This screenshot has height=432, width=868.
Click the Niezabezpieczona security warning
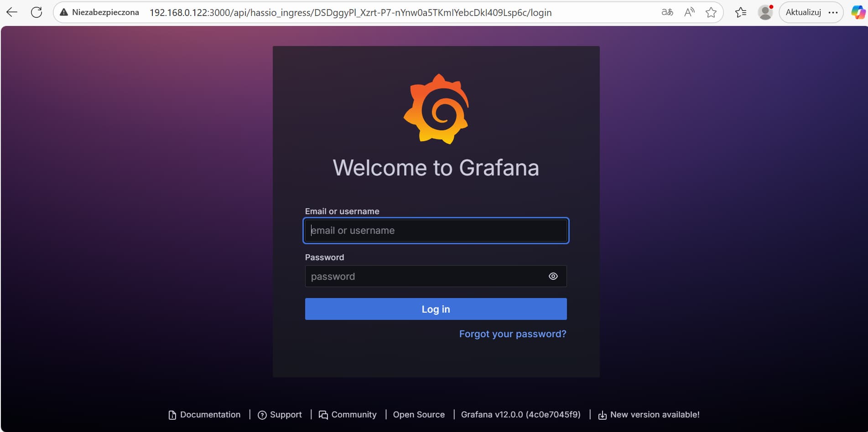pyautogui.click(x=99, y=12)
